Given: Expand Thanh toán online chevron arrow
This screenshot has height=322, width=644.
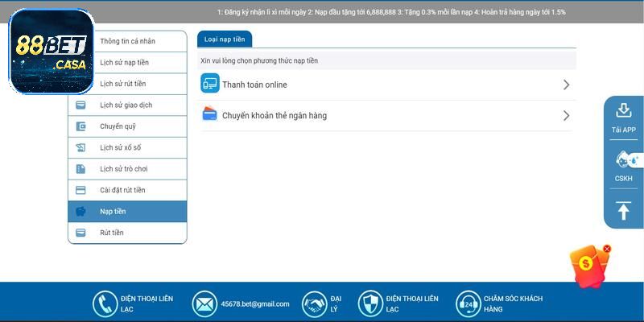Looking at the screenshot, I should point(566,85).
